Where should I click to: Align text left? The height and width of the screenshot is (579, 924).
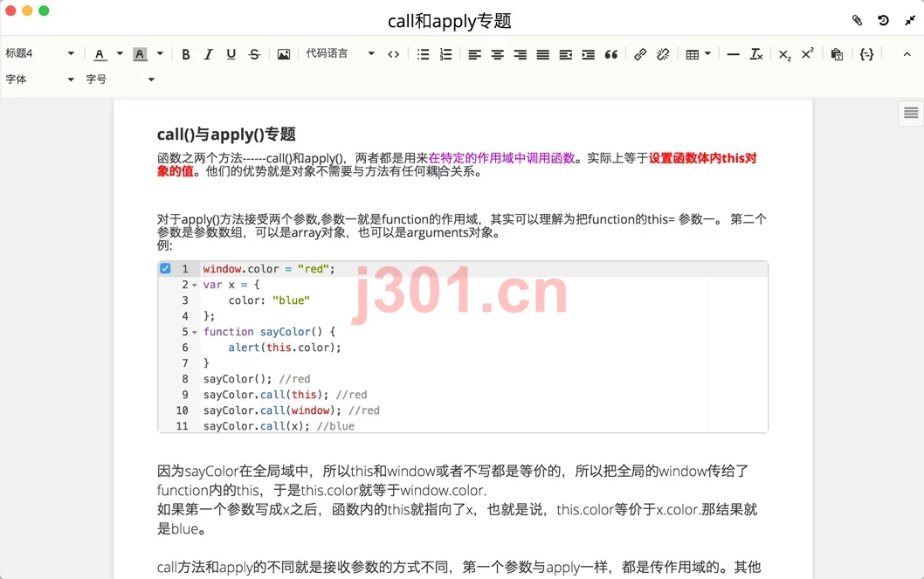(x=474, y=54)
